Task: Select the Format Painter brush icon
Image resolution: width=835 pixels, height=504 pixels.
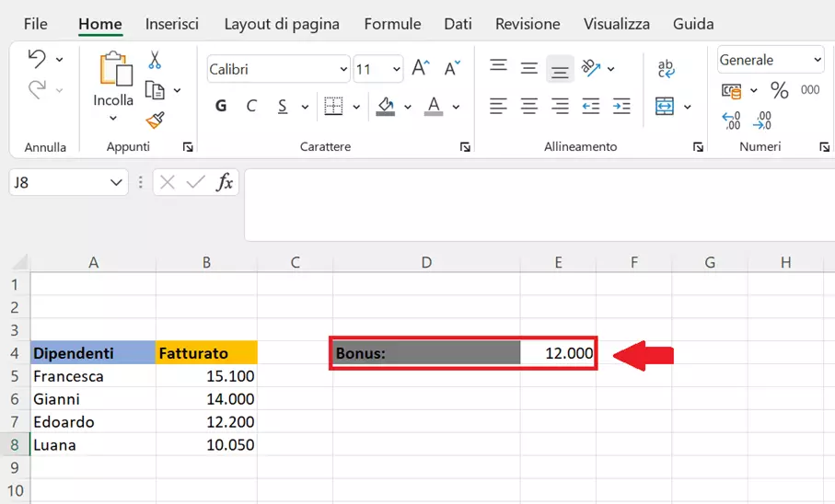Action: click(x=155, y=120)
